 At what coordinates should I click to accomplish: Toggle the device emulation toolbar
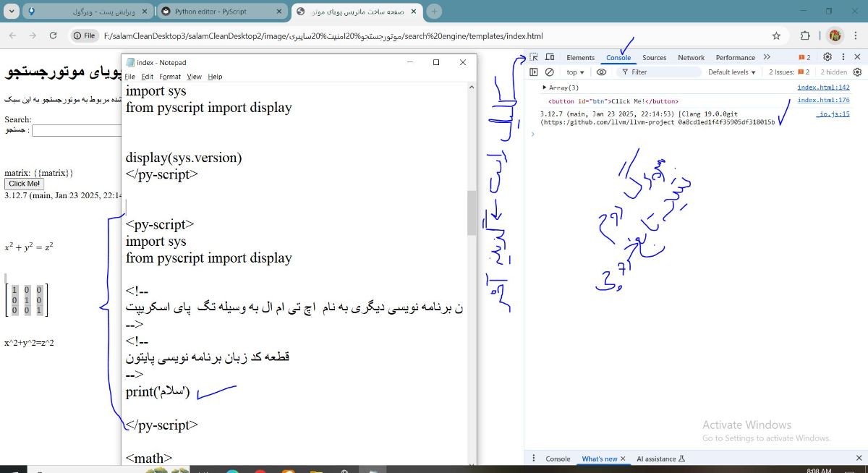coord(549,56)
